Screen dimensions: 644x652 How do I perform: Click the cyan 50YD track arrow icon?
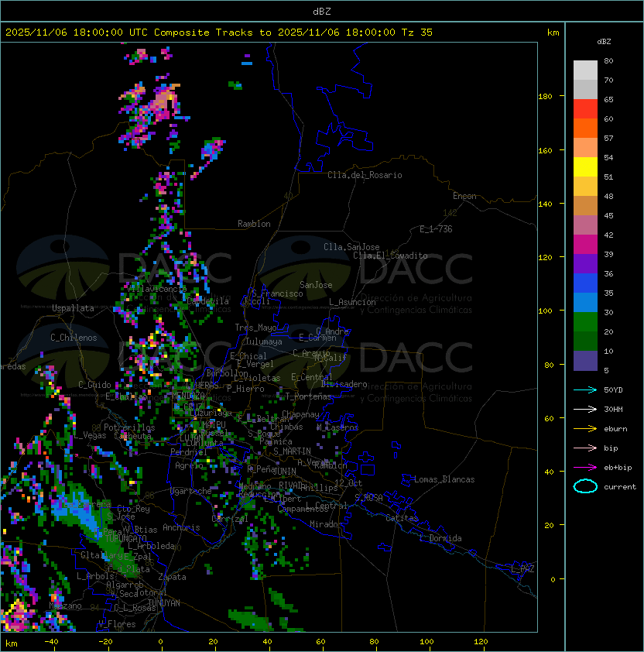[585, 389]
